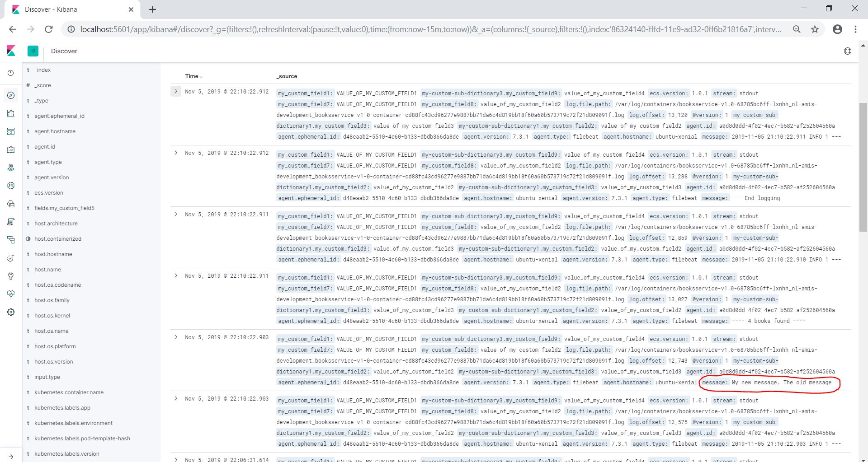This screenshot has height=462, width=868.
Task: Click the browser forward arrow
Action: (x=30, y=29)
